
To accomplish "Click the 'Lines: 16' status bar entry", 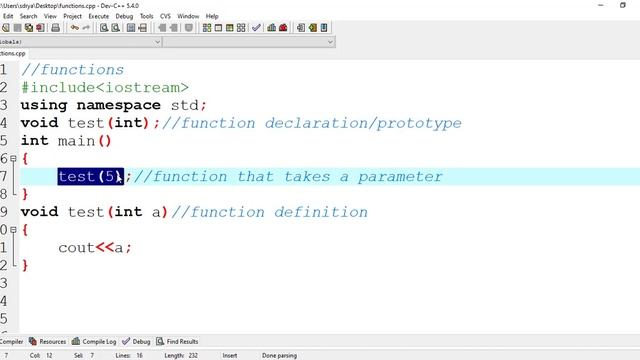I will (x=129, y=356).
